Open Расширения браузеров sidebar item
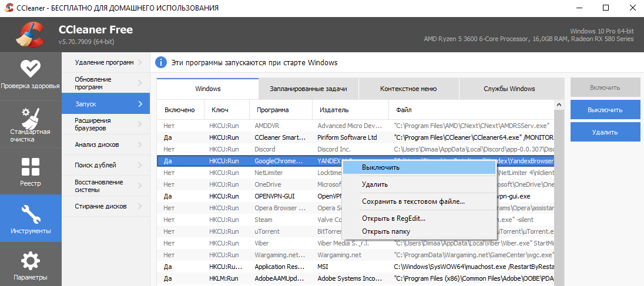 tap(105, 124)
